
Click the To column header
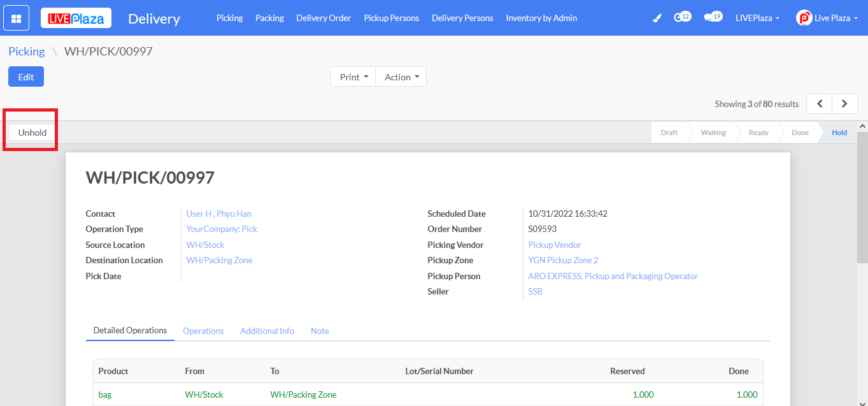pyautogui.click(x=274, y=371)
